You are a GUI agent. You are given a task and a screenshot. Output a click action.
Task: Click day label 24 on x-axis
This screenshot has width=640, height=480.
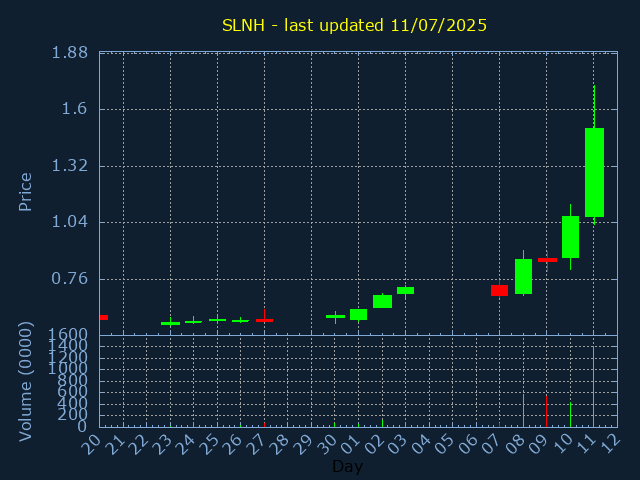tap(184, 444)
